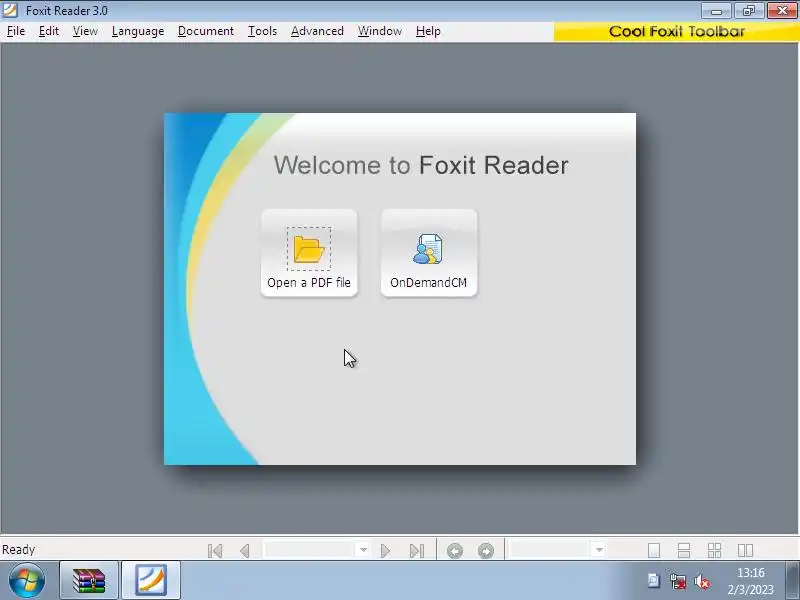
Task: Click the next view round arrow
Action: click(x=486, y=551)
